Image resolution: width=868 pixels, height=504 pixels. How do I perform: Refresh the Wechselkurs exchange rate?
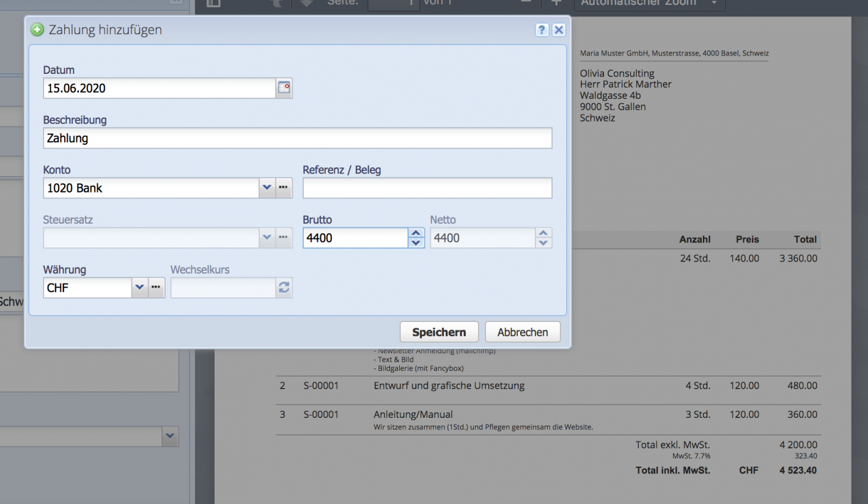[x=283, y=287]
